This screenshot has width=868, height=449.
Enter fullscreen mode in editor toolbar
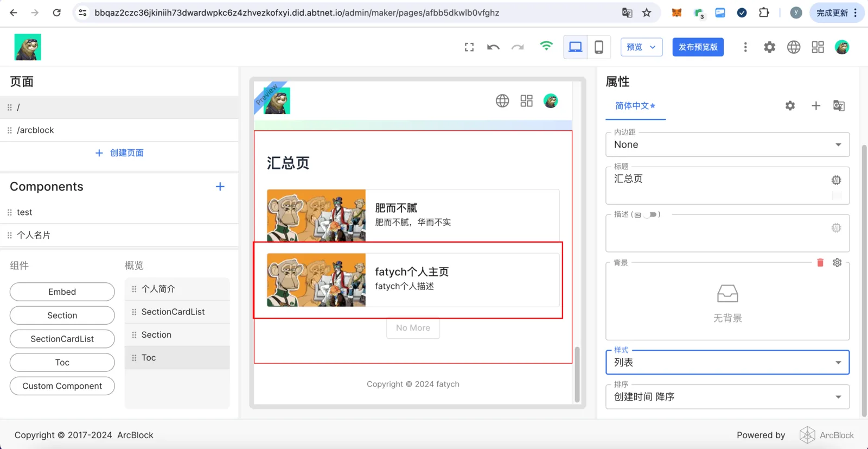pos(469,47)
